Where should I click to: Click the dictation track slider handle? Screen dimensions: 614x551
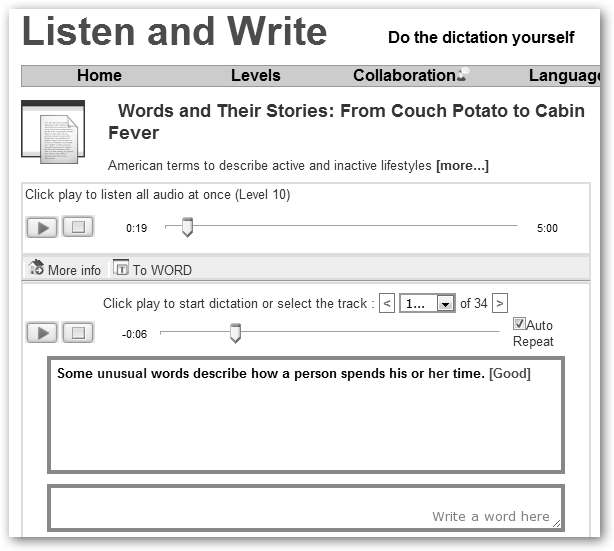(x=235, y=333)
